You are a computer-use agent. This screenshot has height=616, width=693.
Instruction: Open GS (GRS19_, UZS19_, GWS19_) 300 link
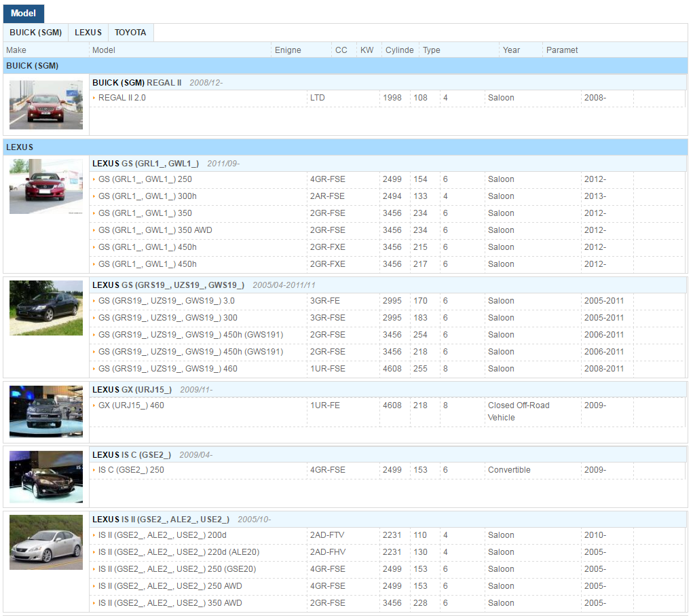[168, 317]
